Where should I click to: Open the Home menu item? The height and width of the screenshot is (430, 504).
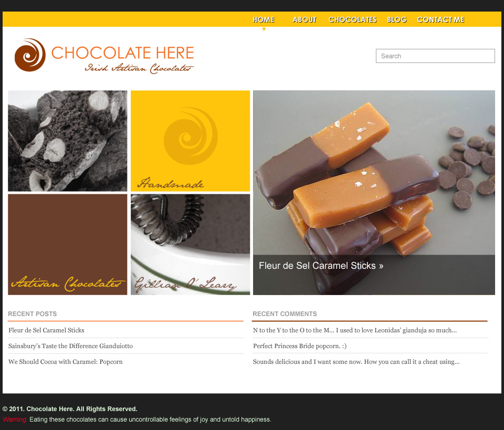264,19
